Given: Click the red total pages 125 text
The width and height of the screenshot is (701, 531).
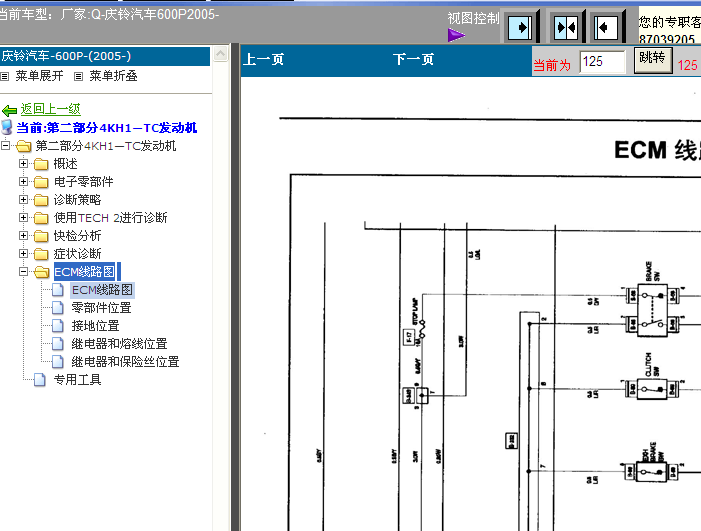Looking at the screenshot, I should [x=688, y=65].
